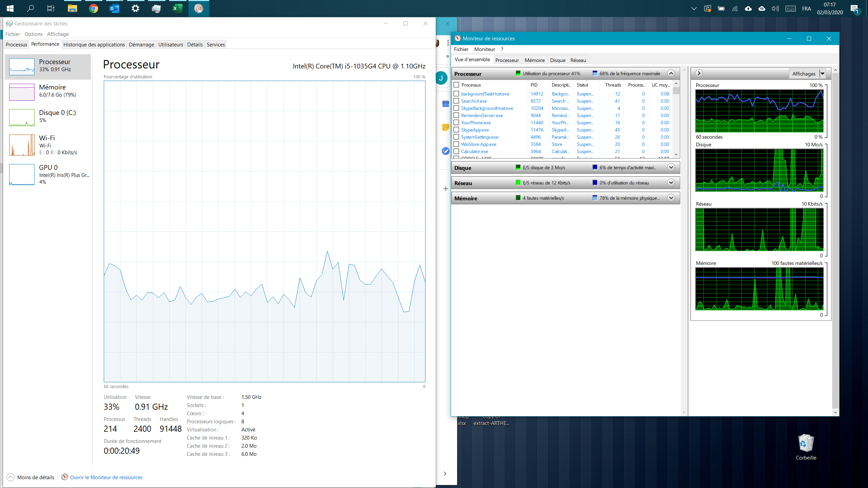Expand the Disque section
This screenshot has width=868, height=488.
coord(671,167)
